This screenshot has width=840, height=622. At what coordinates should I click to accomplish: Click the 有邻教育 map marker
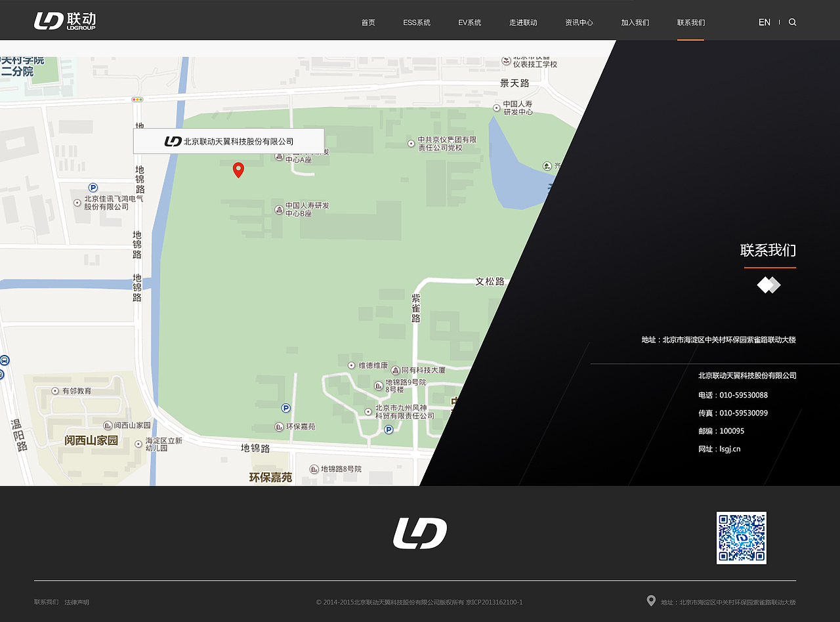point(55,391)
